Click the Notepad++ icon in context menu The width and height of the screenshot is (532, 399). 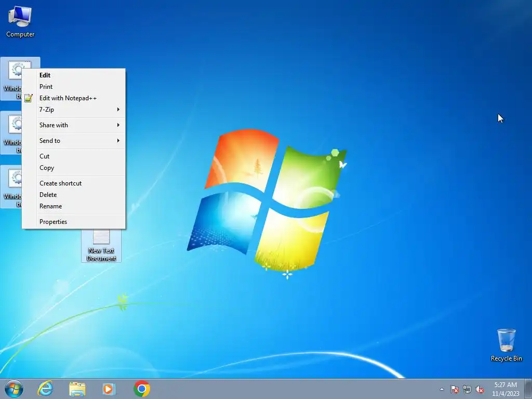(29, 98)
